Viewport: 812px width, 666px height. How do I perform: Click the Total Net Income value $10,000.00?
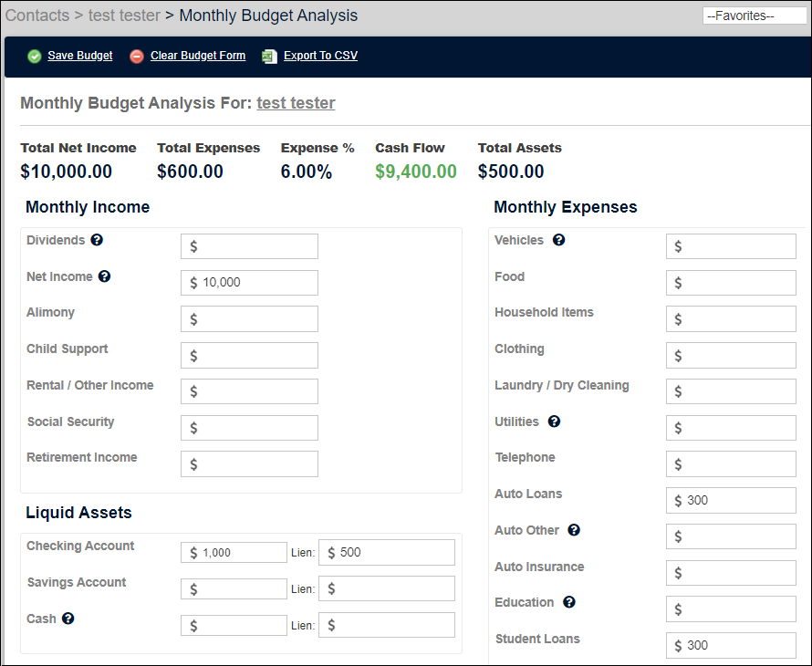(x=67, y=172)
